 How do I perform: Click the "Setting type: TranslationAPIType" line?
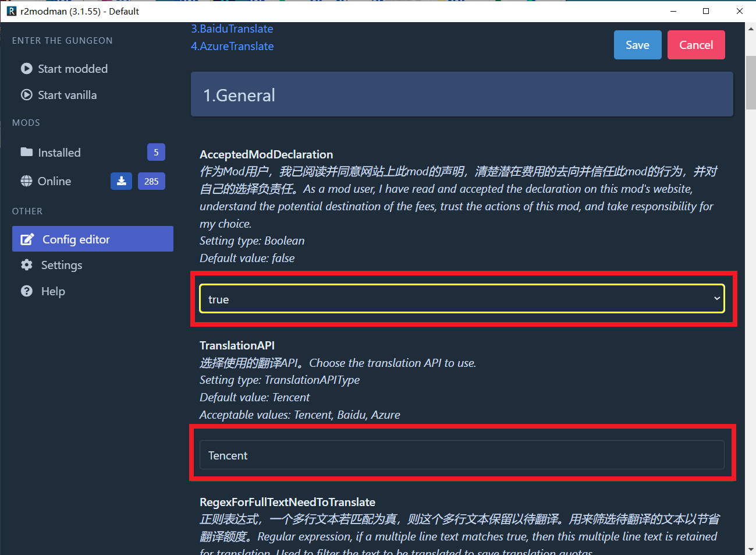(x=280, y=380)
